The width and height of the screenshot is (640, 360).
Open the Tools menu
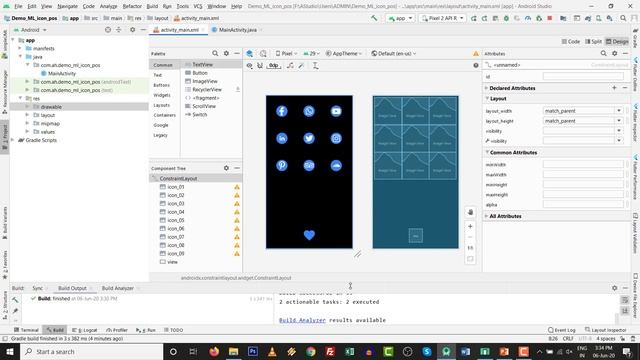pos(182,6)
